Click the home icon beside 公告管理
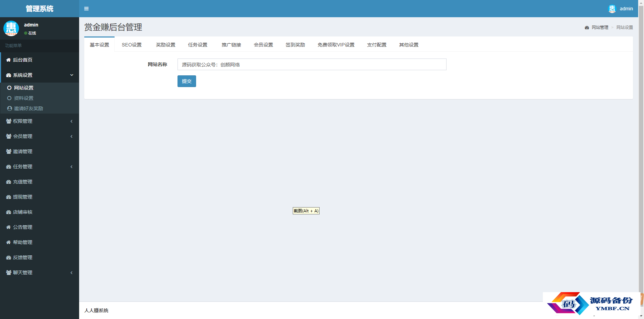Screen dimensions: 644x319 (x=9, y=227)
